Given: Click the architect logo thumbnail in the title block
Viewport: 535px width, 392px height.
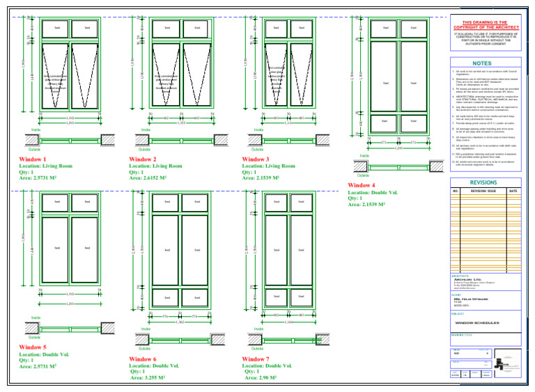Looking at the screenshot, I should (x=508, y=363).
